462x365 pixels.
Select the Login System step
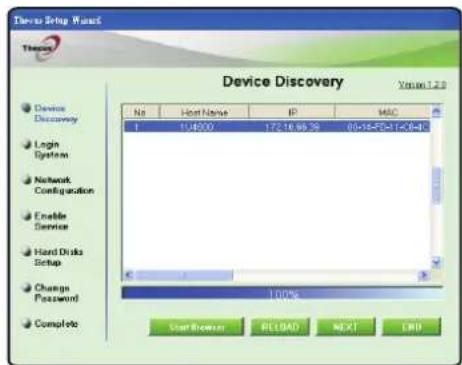(x=51, y=150)
